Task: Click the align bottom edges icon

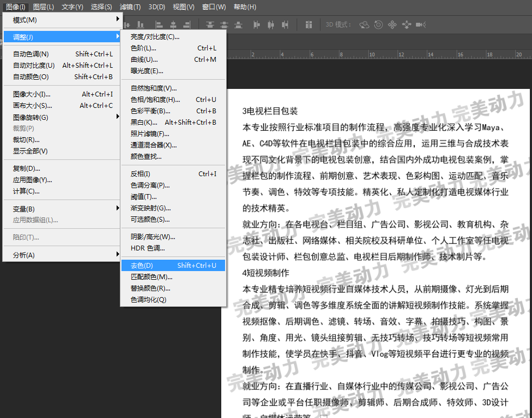Action: [x=140, y=24]
